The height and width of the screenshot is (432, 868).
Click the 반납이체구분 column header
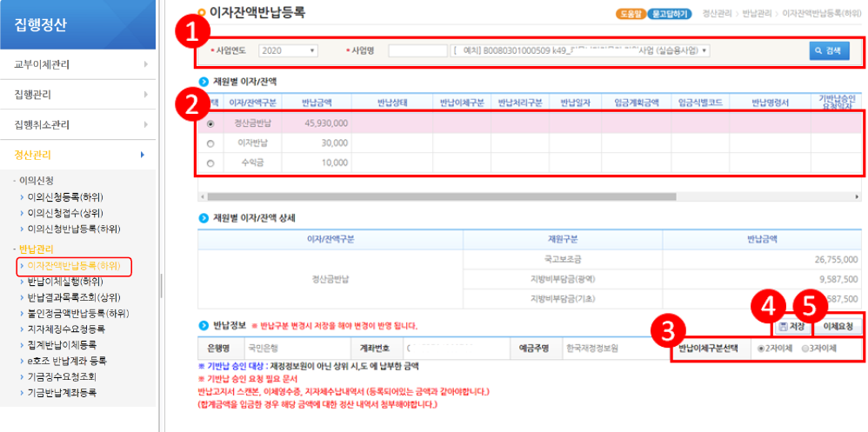click(462, 103)
